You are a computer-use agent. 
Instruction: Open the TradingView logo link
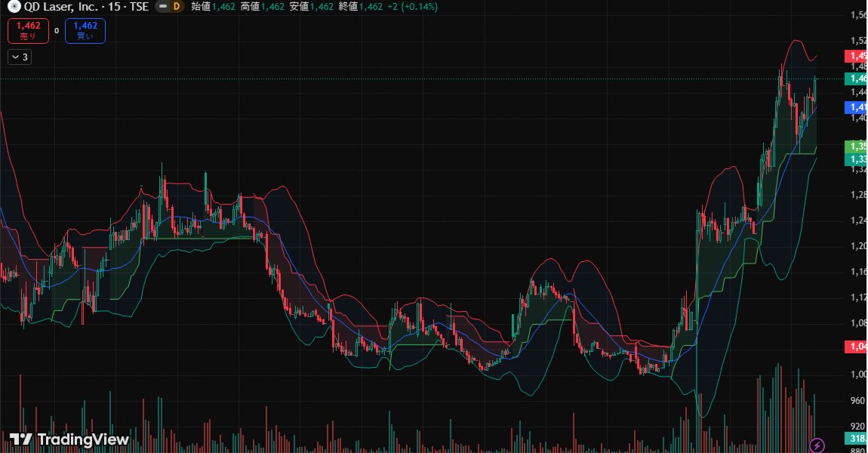[x=69, y=439]
